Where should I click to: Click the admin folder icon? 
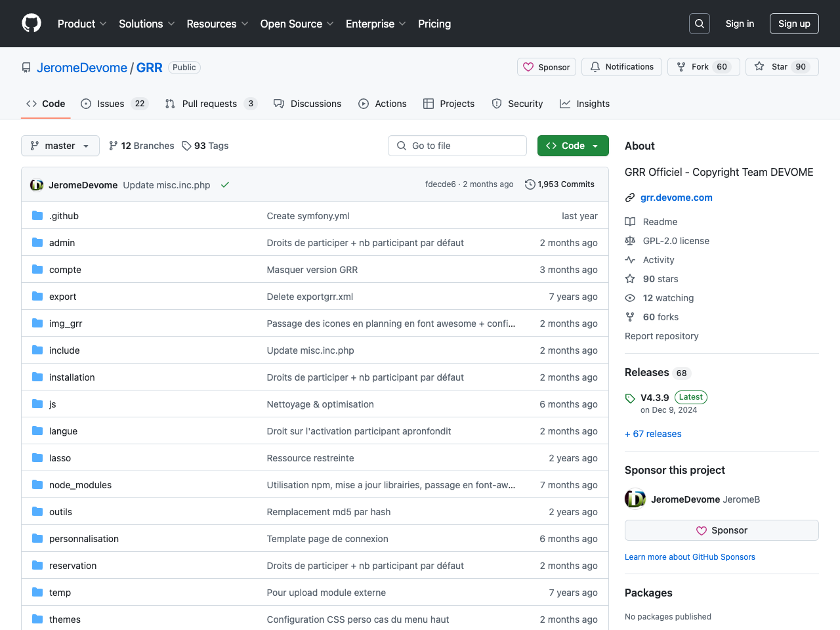(37, 242)
